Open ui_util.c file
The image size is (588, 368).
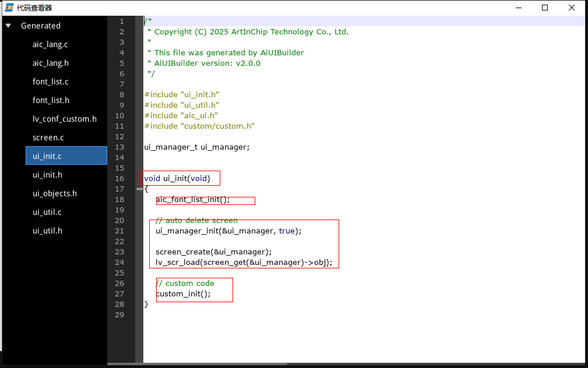[47, 212]
